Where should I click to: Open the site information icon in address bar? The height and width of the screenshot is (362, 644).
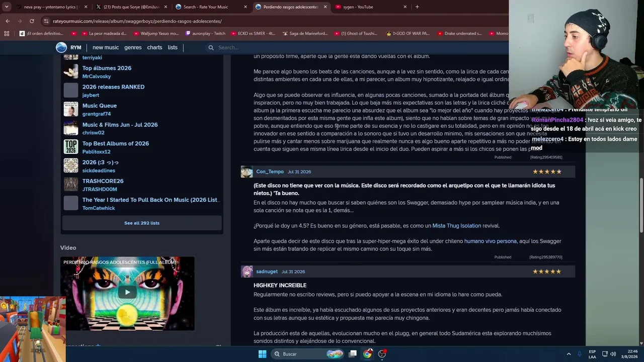[x=46, y=21]
